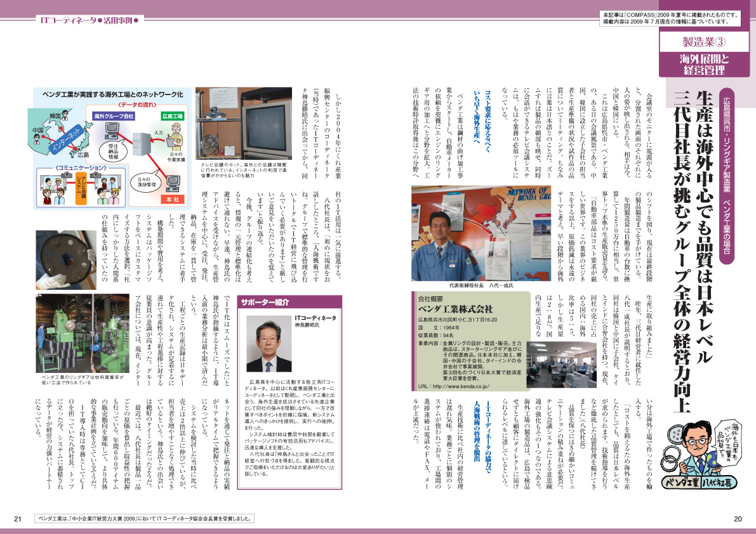
Task: Click the TV conference set photo
Action: tap(244, 123)
